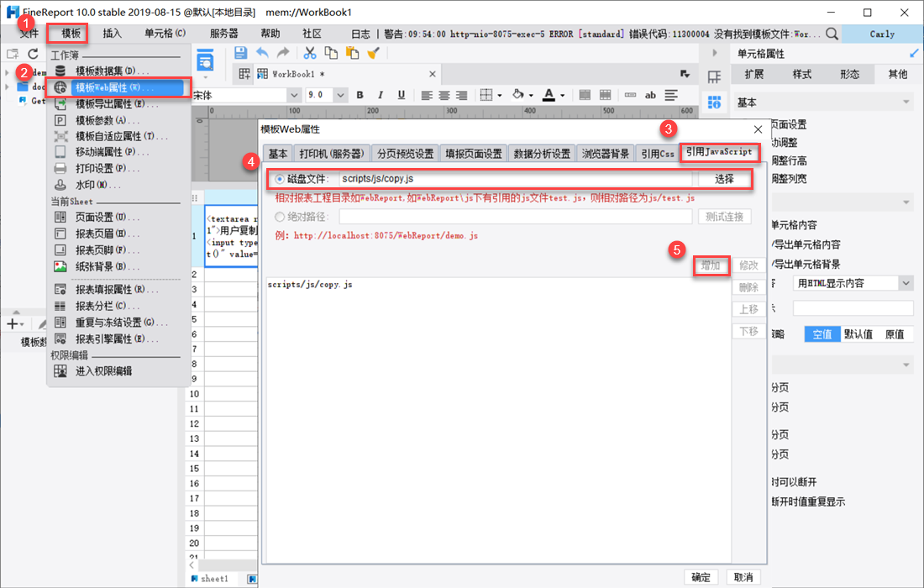Click the Unmerge Cells icon

tap(605, 95)
